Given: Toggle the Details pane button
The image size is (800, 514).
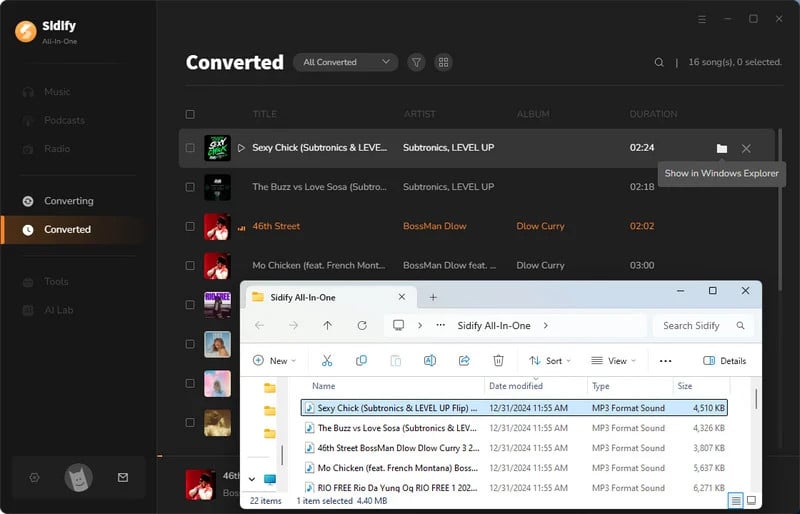Looking at the screenshot, I should (x=724, y=361).
